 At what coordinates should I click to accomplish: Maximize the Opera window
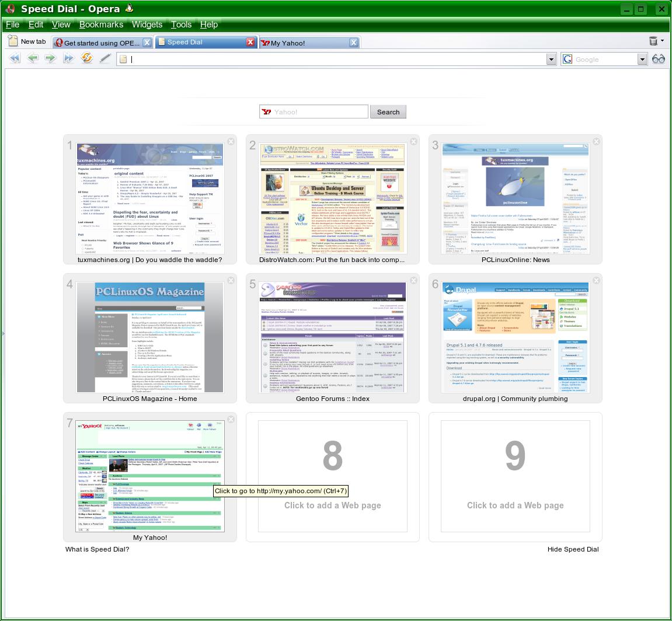pos(640,9)
